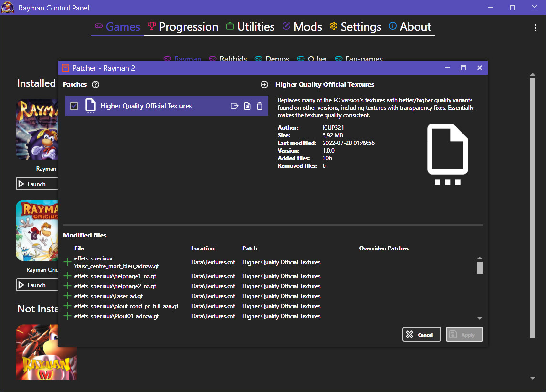Open the overflow menu with three dots
The image size is (546, 392).
535,28
